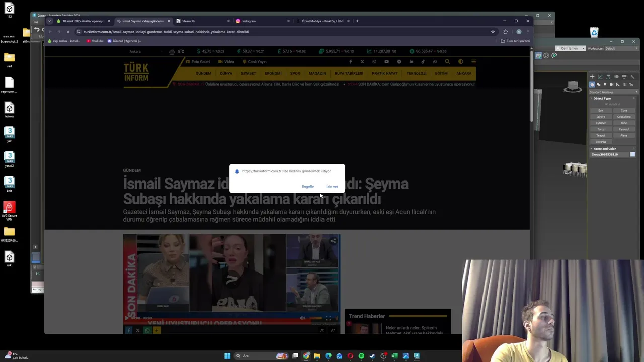Open the site hamburger menu
Screen dimensions: 644x362
coord(473,62)
